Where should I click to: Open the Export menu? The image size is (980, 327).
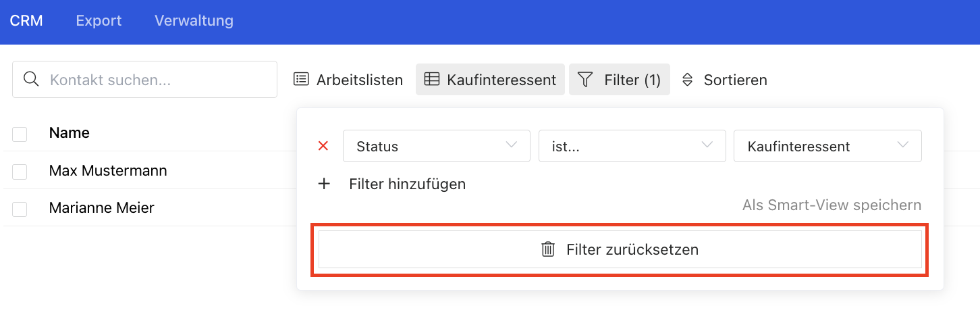tap(99, 21)
